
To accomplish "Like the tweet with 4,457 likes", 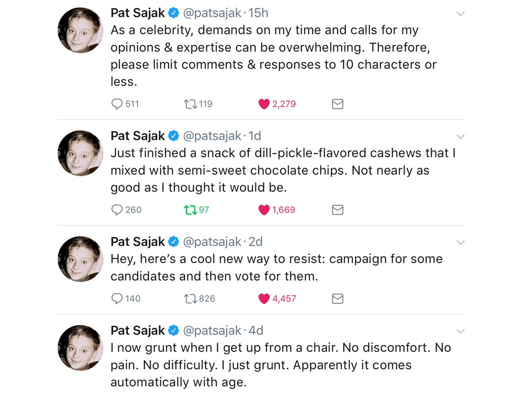I will (x=264, y=298).
